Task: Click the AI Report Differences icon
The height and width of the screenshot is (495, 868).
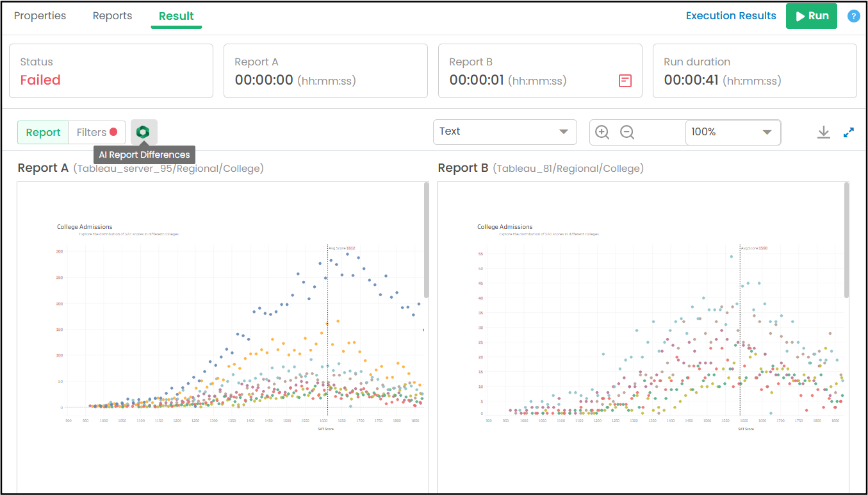Action: click(x=143, y=132)
